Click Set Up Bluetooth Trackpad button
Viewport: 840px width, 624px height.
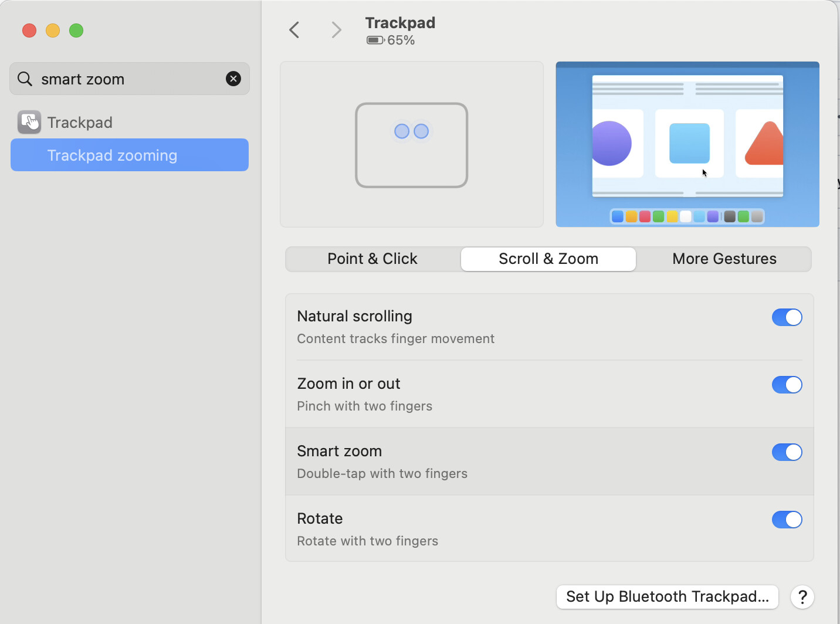pos(667,597)
